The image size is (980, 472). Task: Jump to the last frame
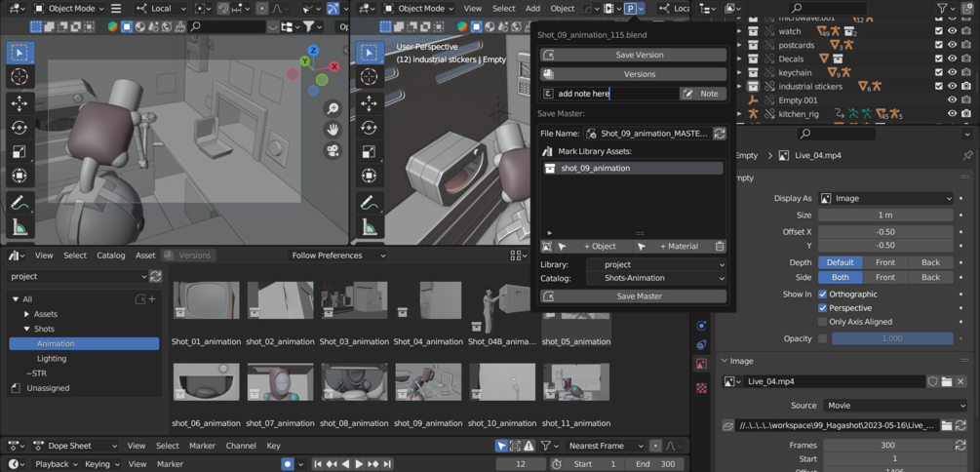387,464
